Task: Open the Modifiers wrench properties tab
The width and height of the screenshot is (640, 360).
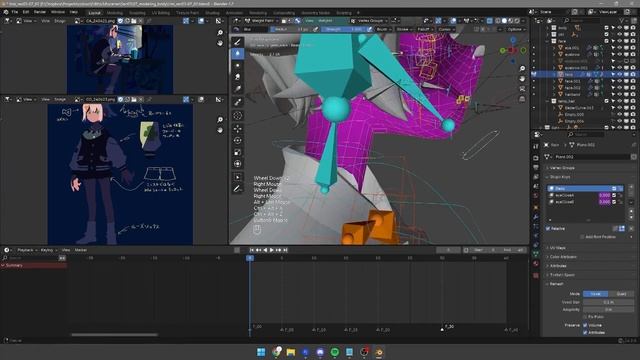Action: coord(536,217)
